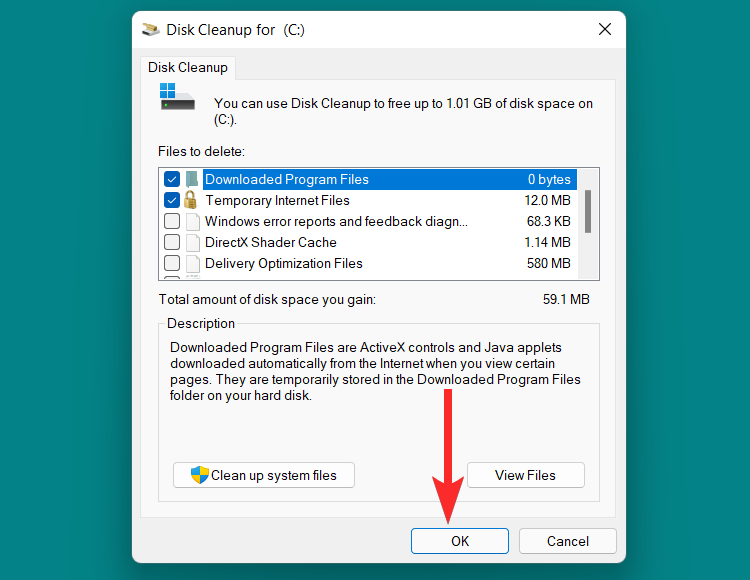Click the file icon beside DirectX Shader Cache
Screen dimensions: 750x580
coord(193,242)
